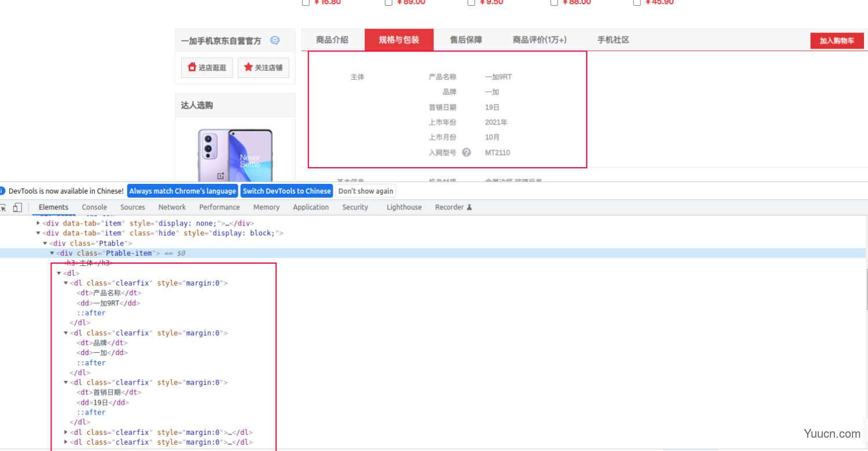Open the 商品介绍 product tab
This screenshot has height=451, width=868.
click(x=332, y=40)
